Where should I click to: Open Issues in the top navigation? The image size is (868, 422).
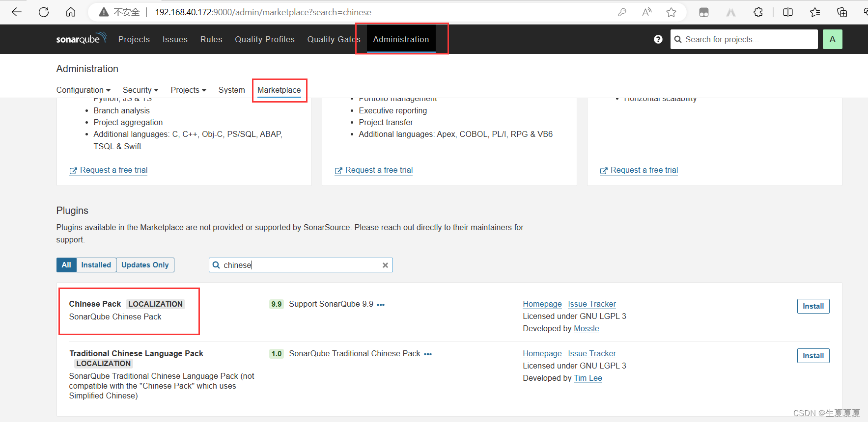point(175,39)
